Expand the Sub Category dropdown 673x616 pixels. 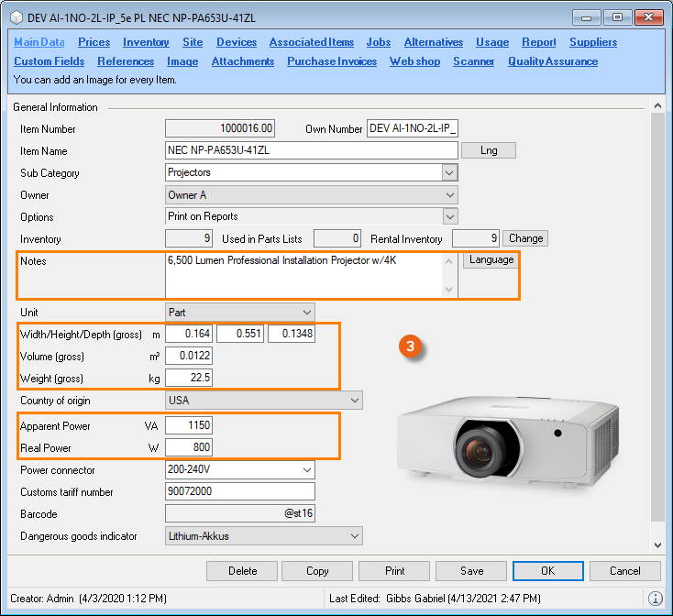pyautogui.click(x=448, y=172)
